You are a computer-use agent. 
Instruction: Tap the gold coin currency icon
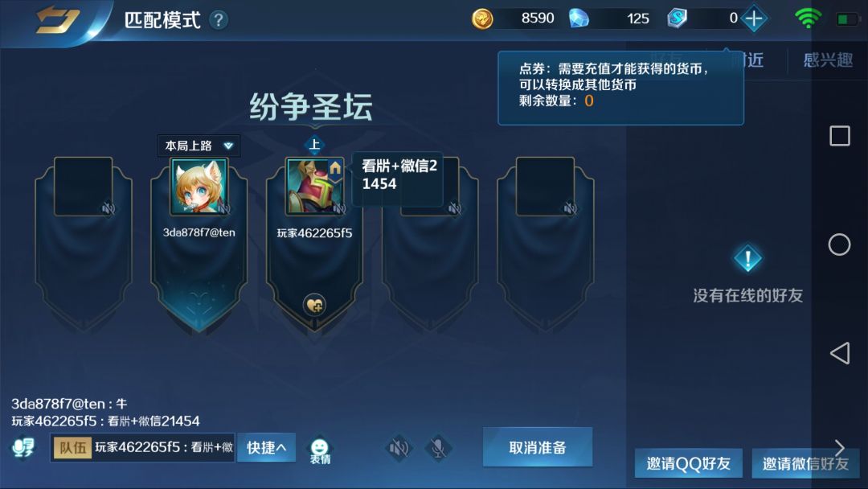[x=482, y=18]
